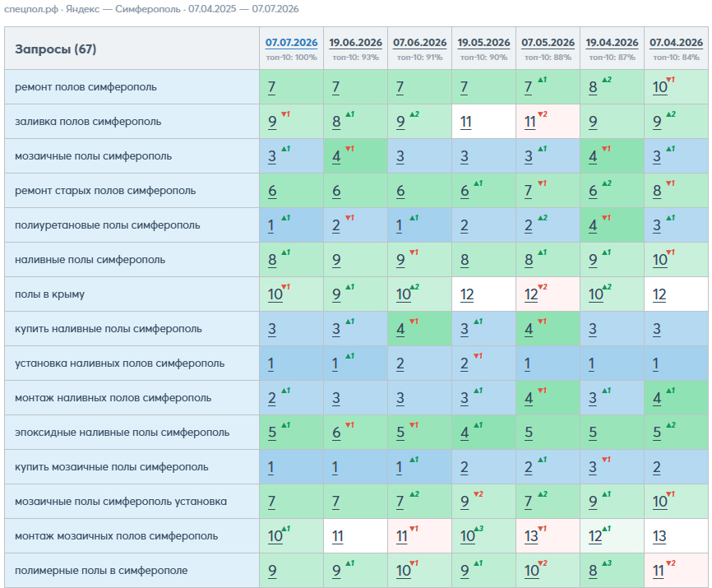Viewport: 712px width, 588px height.
Task: Select the query ремонт полов симферополь
Action: [86, 86]
